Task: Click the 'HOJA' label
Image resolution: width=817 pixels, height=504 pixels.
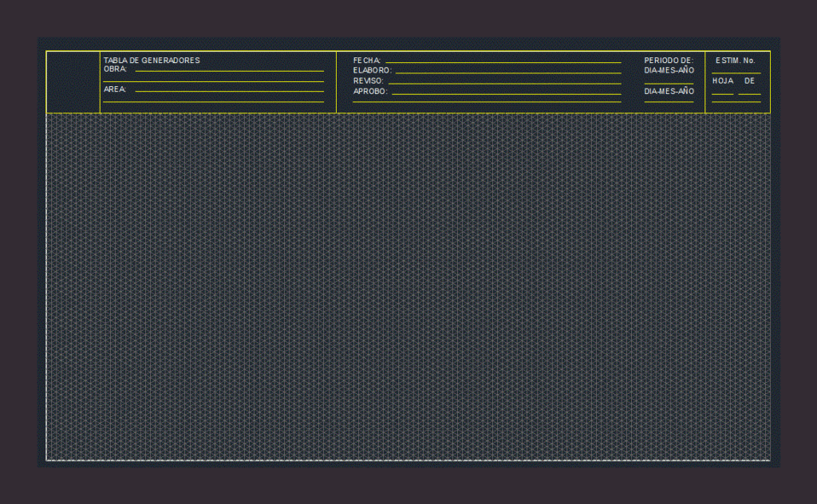Action: coord(723,81)
